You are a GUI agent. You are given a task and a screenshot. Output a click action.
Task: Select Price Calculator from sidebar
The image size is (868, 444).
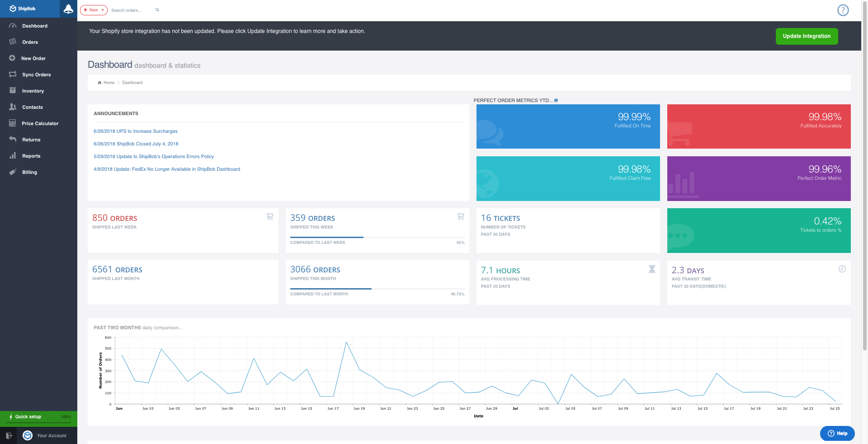pyautogui.click(x=40, y=123)
